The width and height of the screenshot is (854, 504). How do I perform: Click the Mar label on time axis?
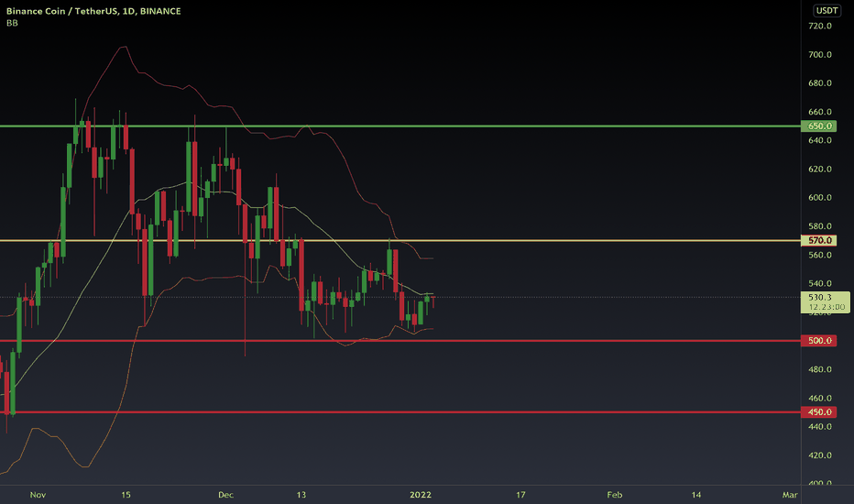point(790,495)
